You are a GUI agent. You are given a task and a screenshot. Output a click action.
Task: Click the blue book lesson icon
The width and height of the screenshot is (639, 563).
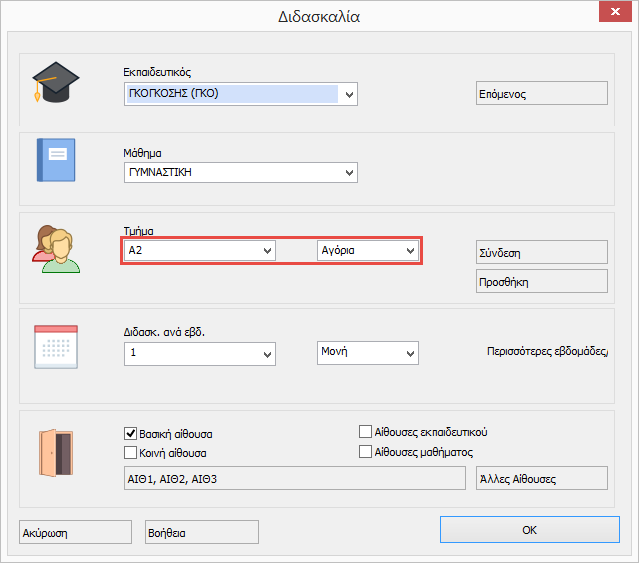[x=55, y=160]
